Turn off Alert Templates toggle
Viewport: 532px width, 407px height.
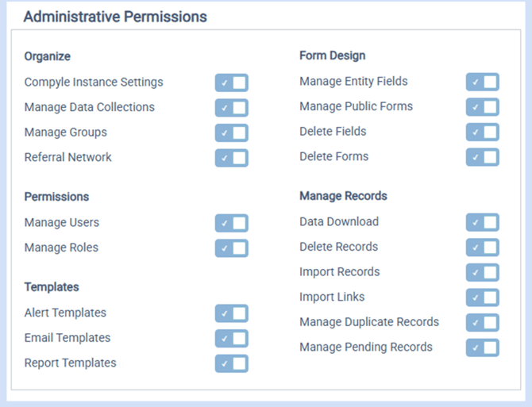pyautogui.click(x=231, y=313)
